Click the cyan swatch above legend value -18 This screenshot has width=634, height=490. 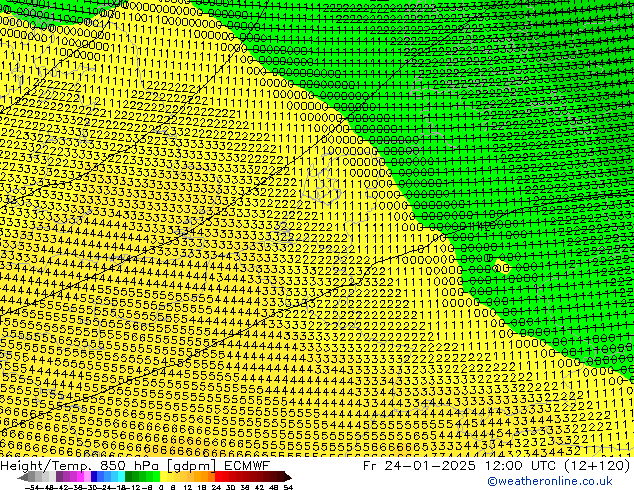click(122, 477)
